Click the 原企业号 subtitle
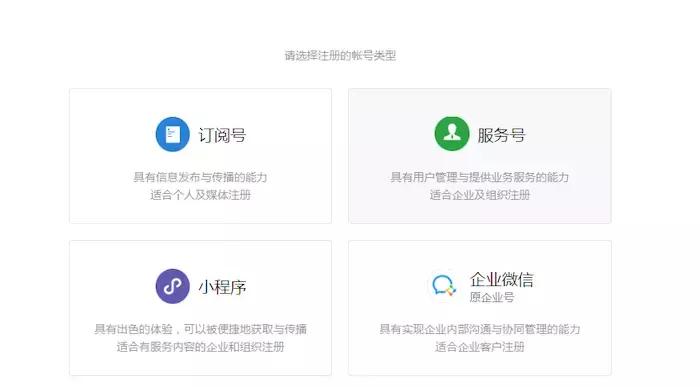This screenshot has width=700, height=387. [x=492, y=297]
